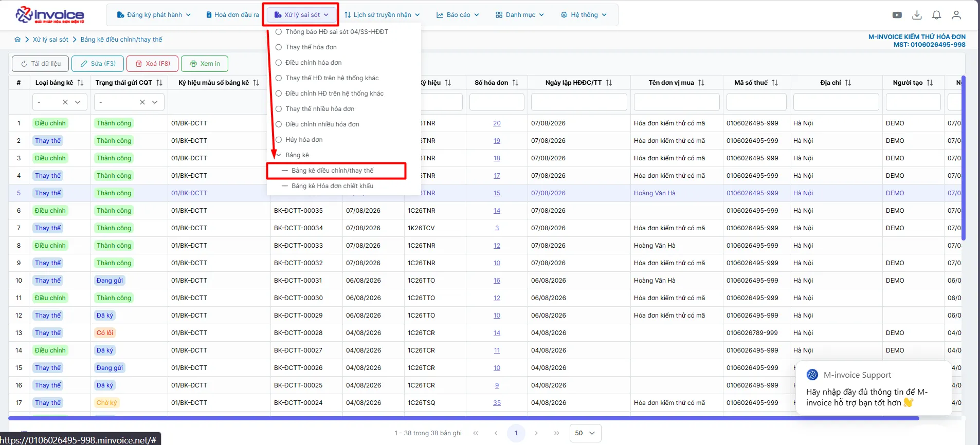Sort by Địa chỉ column
The width and height of the screenshot is (980, 445).
tap(848, 83)
